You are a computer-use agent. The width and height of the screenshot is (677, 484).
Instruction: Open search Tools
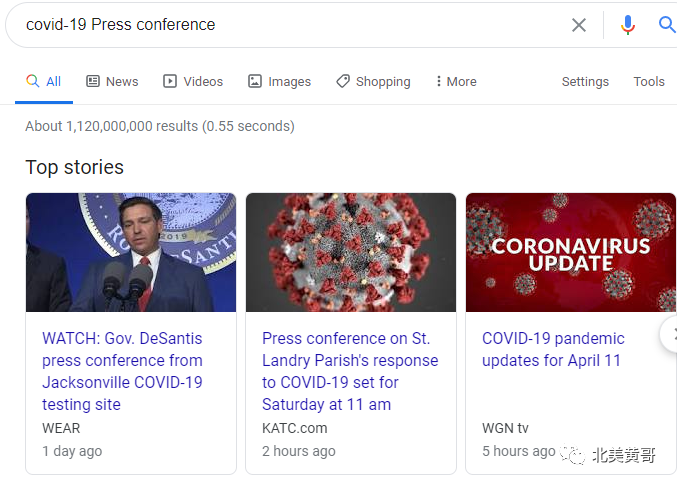tap(649, 81)
